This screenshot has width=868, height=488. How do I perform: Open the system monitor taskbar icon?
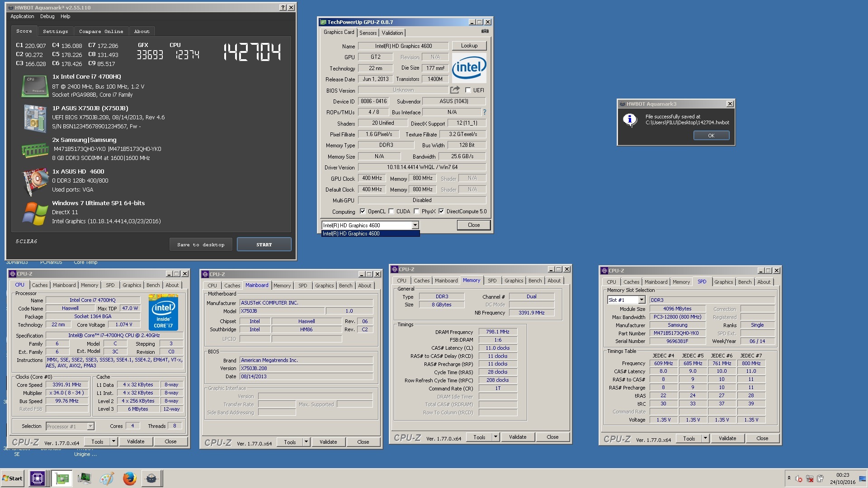(85, 479)
